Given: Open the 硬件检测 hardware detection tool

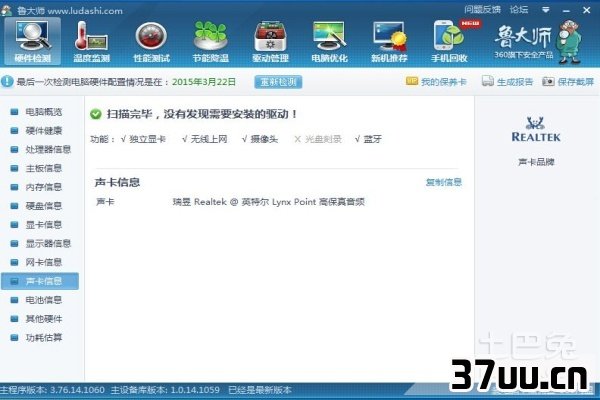Looking at the screenshot, I should pos(33,41).
